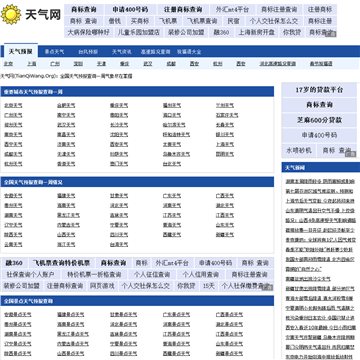Open the 合肥天气 city link

point(66,106)
